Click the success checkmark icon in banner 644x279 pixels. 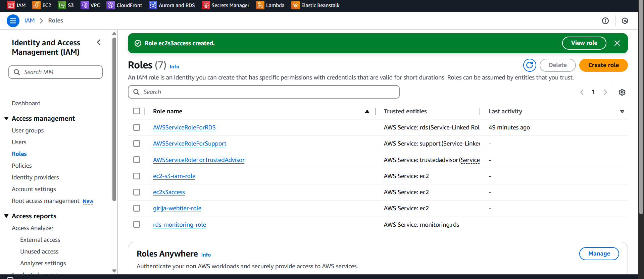138,43
